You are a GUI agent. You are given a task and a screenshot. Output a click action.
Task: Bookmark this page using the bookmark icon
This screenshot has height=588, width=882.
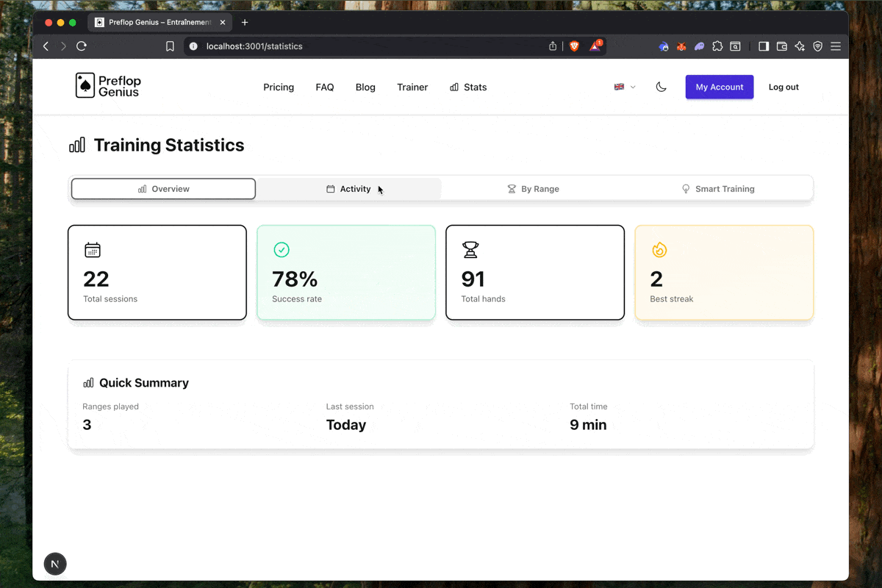click(x=170, y=46)
